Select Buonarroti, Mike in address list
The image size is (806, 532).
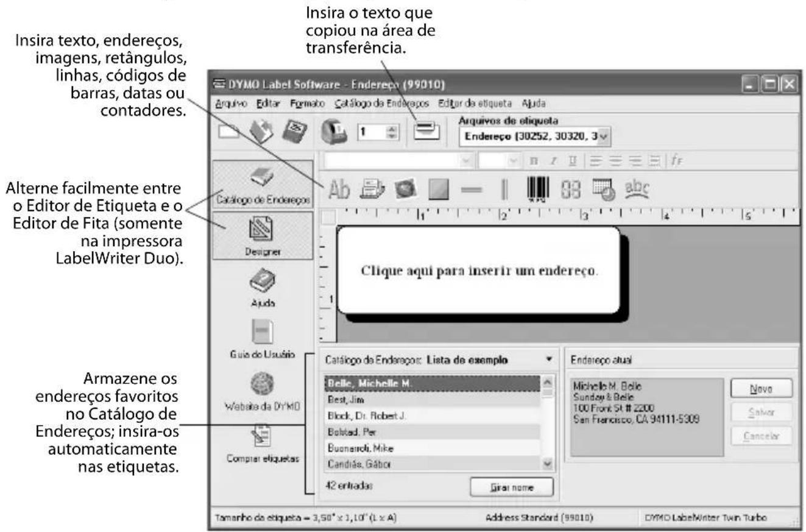[x=431, y=449]
